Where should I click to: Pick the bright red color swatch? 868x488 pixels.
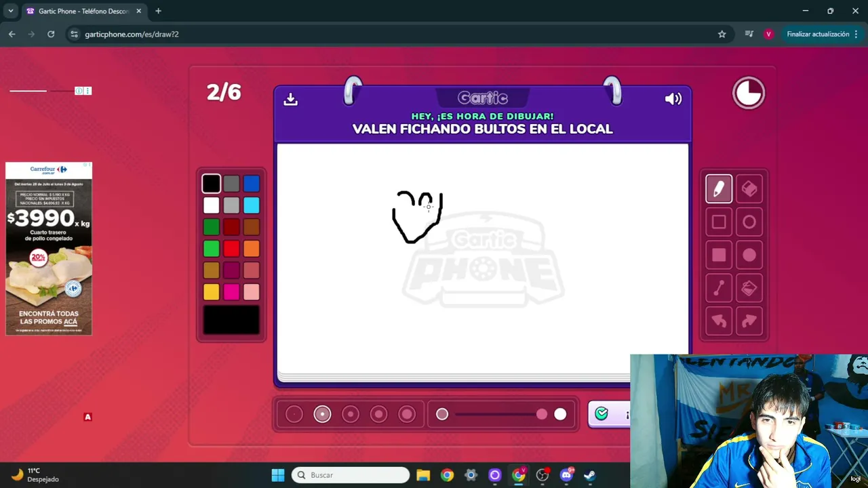coord(231,249)
